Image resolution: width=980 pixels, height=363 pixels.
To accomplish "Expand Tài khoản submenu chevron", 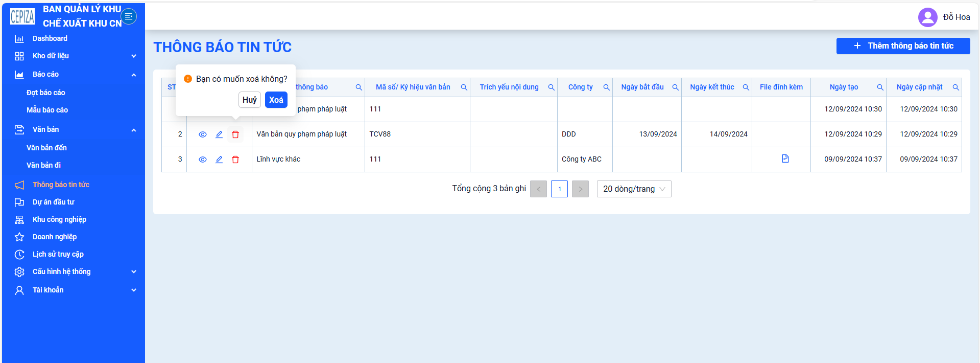I will point(134,290).
